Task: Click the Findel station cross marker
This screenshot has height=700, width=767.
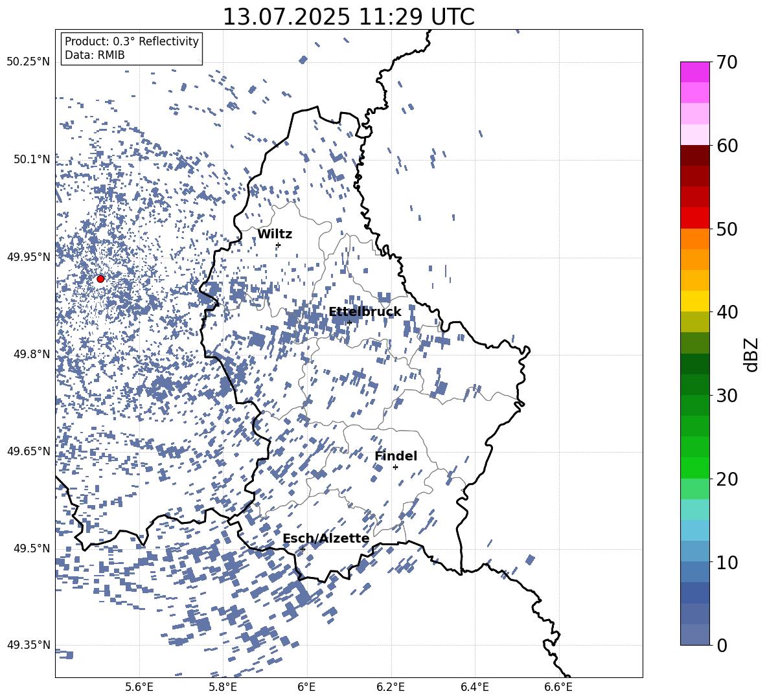Action: pyautogui.click(x=395, y=467)
